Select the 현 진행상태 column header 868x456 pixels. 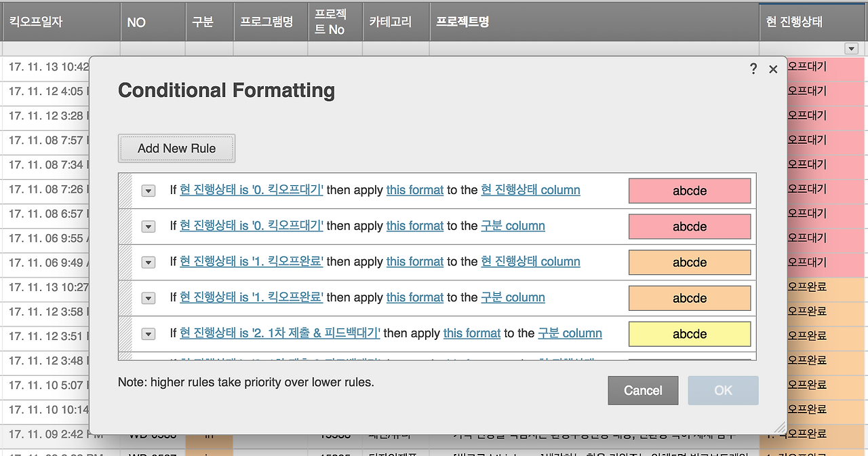pyautogui.click(x=814, y=21)
